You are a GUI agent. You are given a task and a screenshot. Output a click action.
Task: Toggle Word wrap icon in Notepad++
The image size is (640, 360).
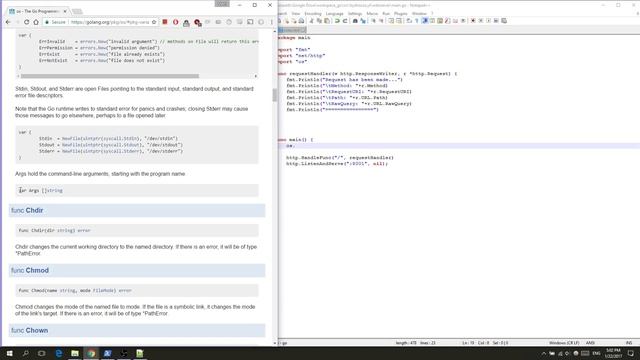click(409, 21)
